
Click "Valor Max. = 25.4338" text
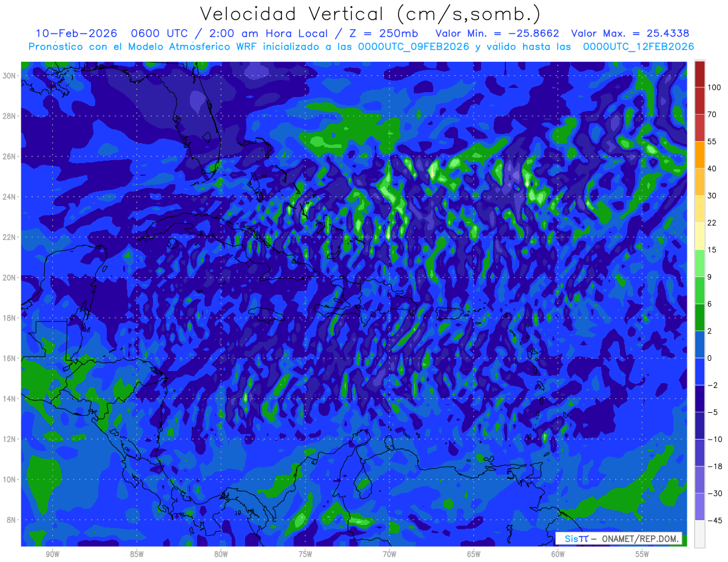click(630, 33)
